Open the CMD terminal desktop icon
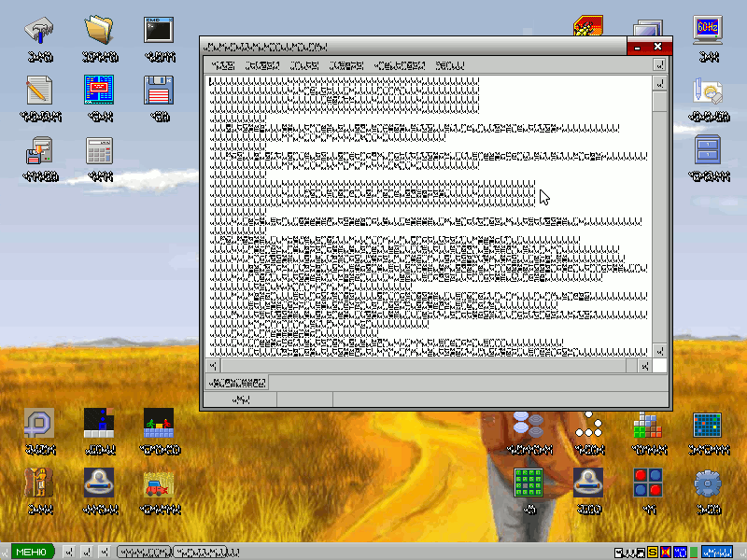 (159, 28)
